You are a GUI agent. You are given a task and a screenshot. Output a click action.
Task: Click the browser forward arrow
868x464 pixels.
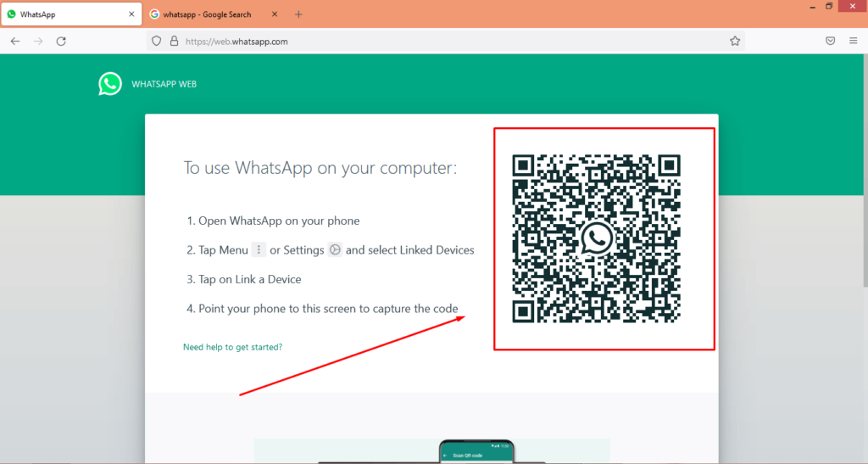point(38,41)
